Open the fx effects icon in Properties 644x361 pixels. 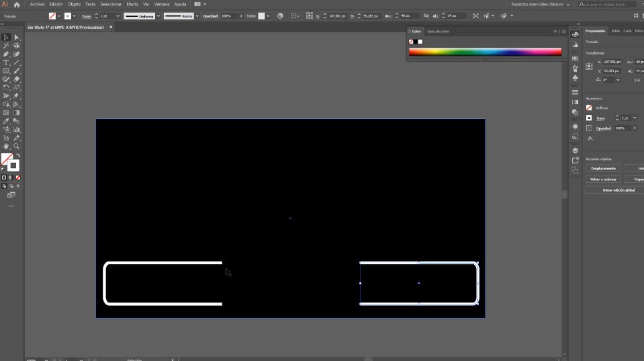[590, 138]
